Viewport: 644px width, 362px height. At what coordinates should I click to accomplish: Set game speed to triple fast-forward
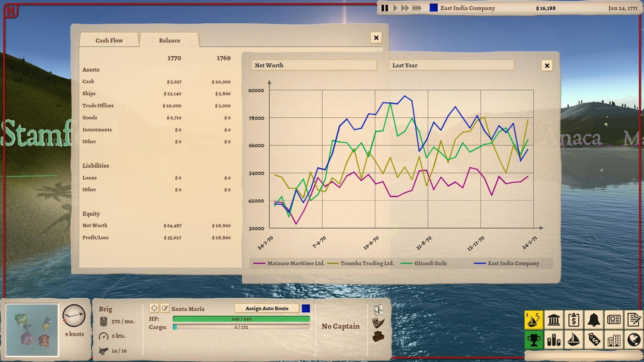tap(417, 8)
